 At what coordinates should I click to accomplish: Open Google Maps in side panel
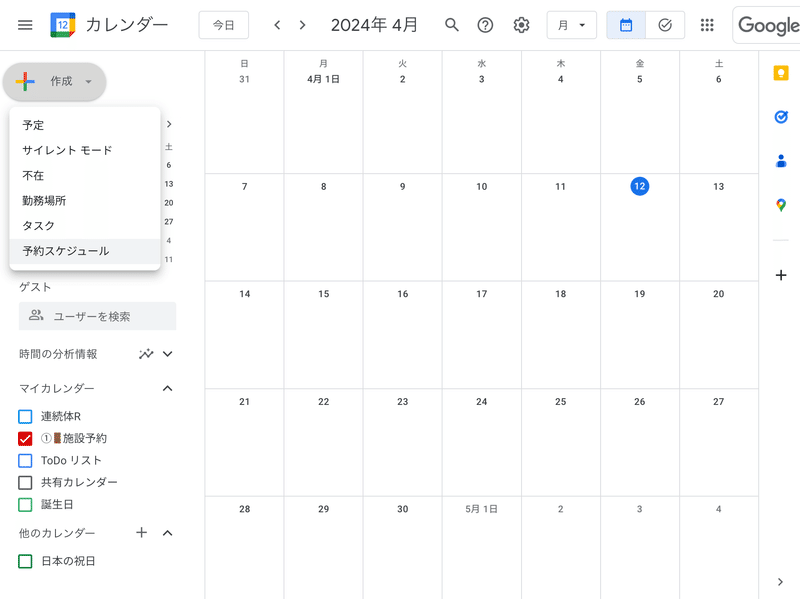tap(781, 205)
